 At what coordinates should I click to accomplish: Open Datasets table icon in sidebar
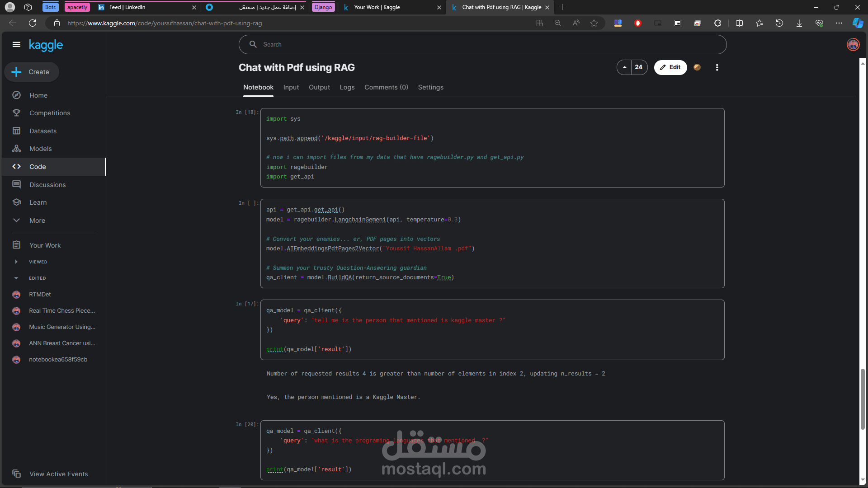coord(16,131)
